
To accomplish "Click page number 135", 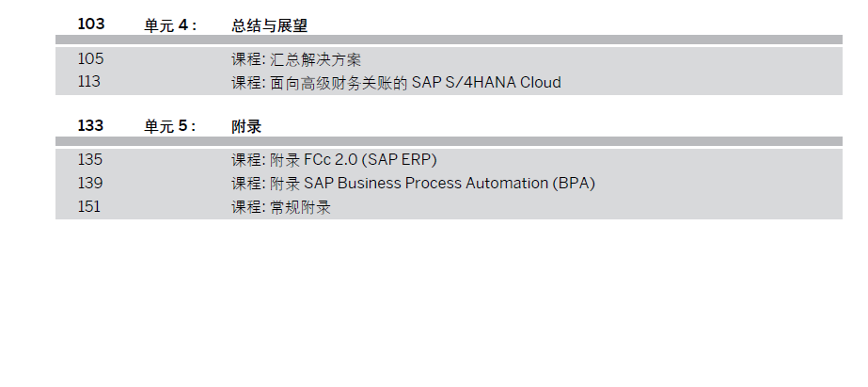I will pos(90,160).
